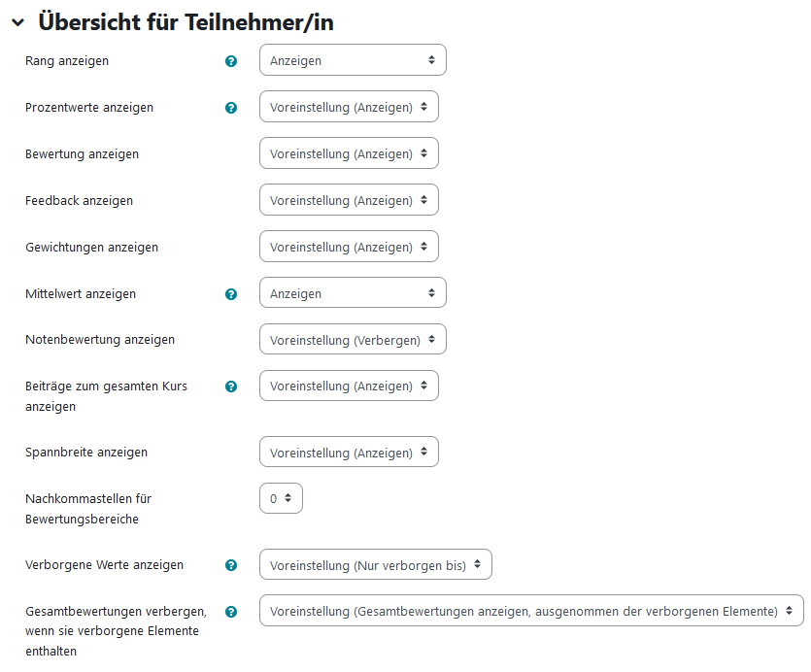This screenshot has height=672, width=811.
Task: Open the Gewichtungen anzeigen dropdown
Action: tap(349, 247)
